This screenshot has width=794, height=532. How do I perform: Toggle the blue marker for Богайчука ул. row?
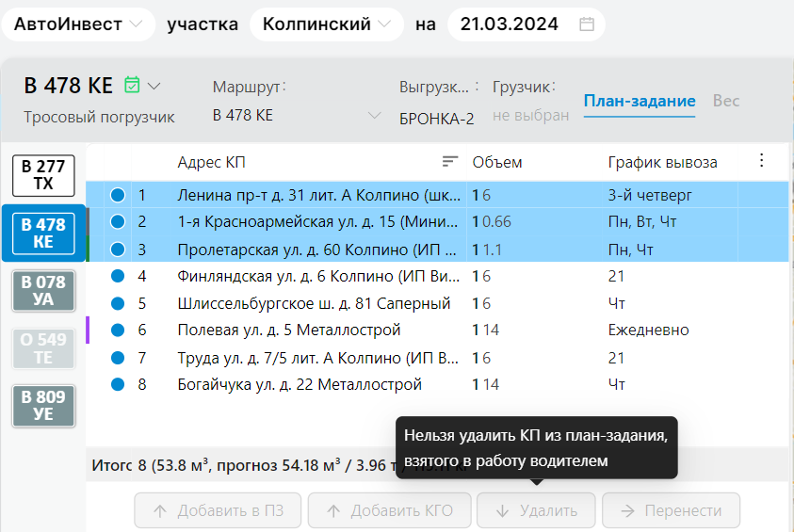click(118, 385)
